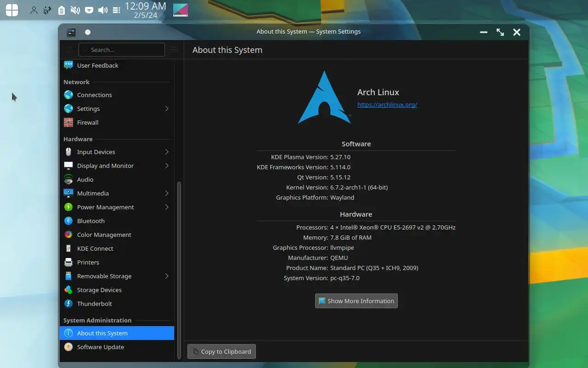Expand the network Settings submenu arrow
The image size is (588, 368).
[x=167, y=109]
